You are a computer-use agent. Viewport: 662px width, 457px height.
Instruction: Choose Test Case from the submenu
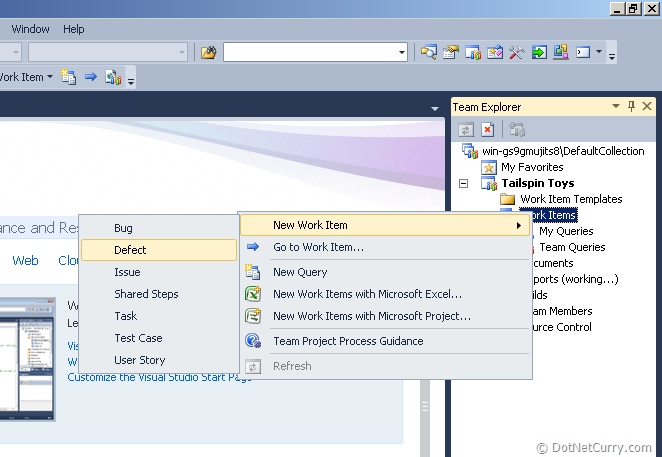pos(159,338)
